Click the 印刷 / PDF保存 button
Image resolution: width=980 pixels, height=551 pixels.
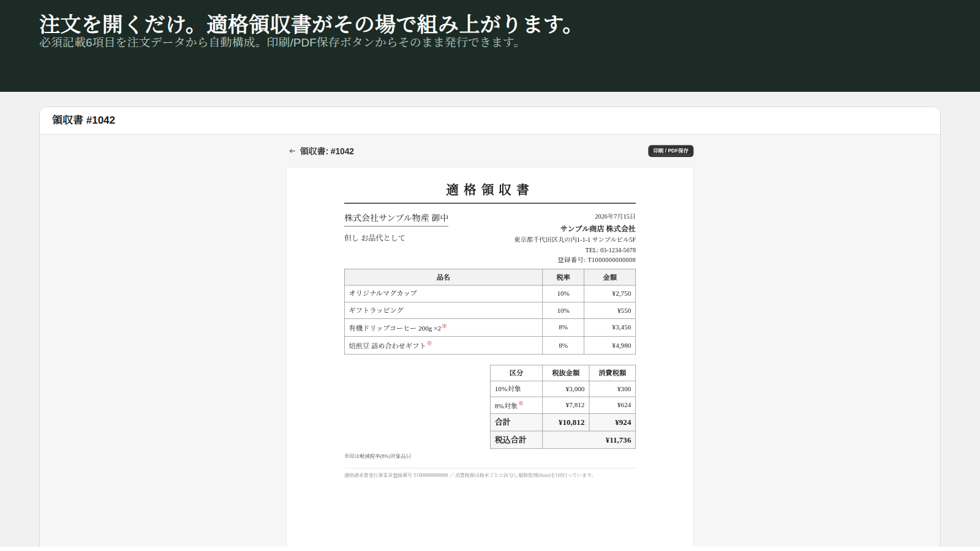(x=671, y=151)
